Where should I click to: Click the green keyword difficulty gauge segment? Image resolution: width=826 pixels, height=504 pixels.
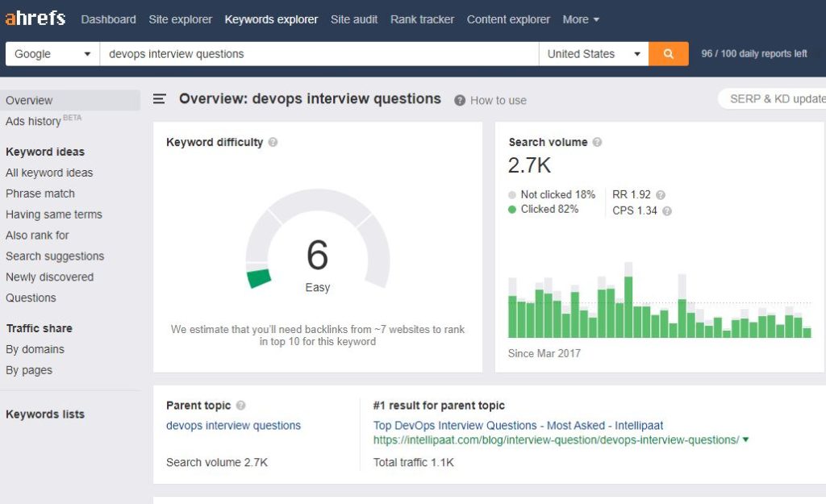click(x=259, y=278)
